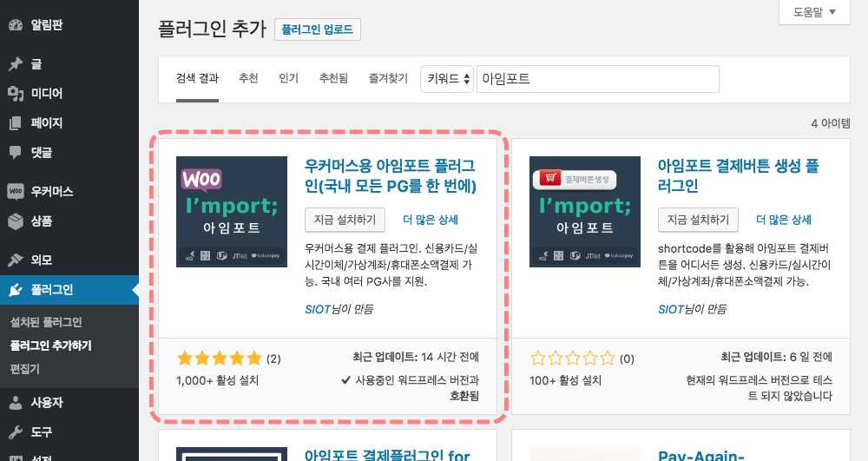Viewport: 868px width, 461px height.
Task: Open the 알림판 dashboard icon
Action: [16, 25]
